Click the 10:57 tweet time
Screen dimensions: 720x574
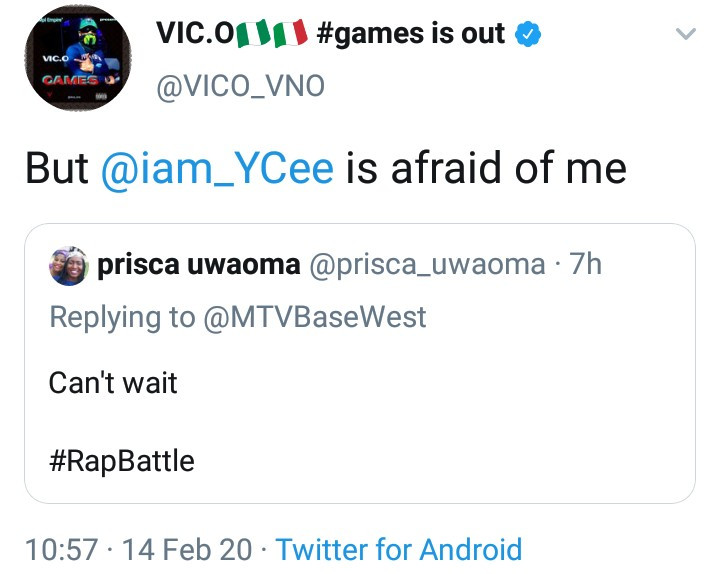click(x=62, y=549)
